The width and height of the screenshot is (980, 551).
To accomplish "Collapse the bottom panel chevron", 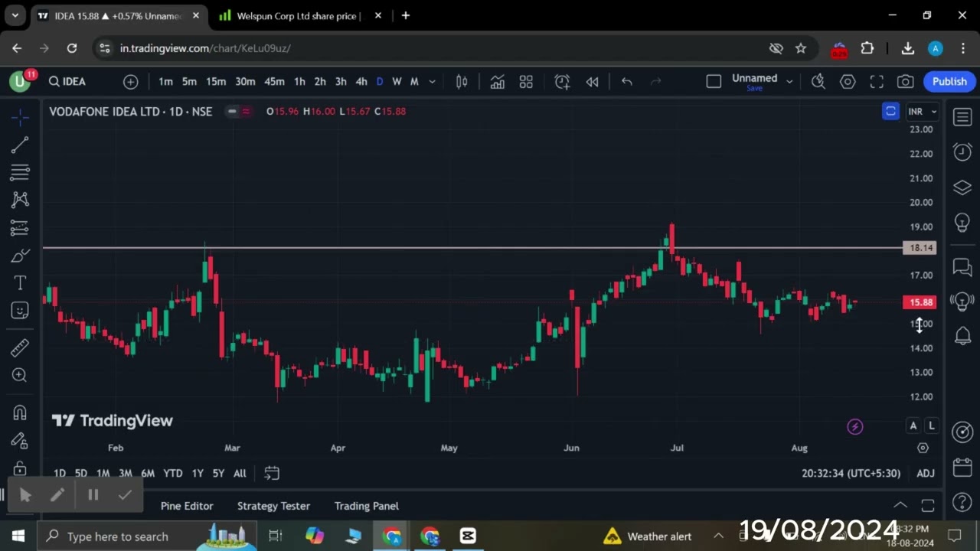I will [900, 505].
